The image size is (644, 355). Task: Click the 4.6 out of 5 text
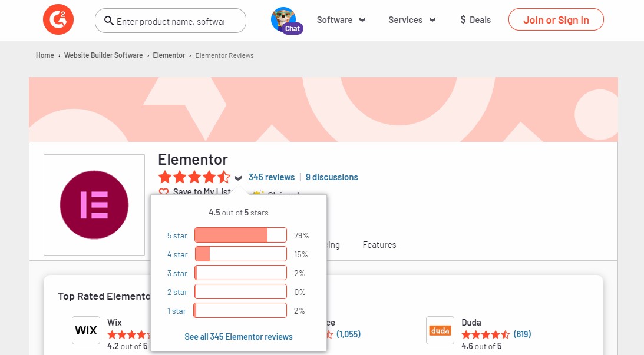point(481,346)
